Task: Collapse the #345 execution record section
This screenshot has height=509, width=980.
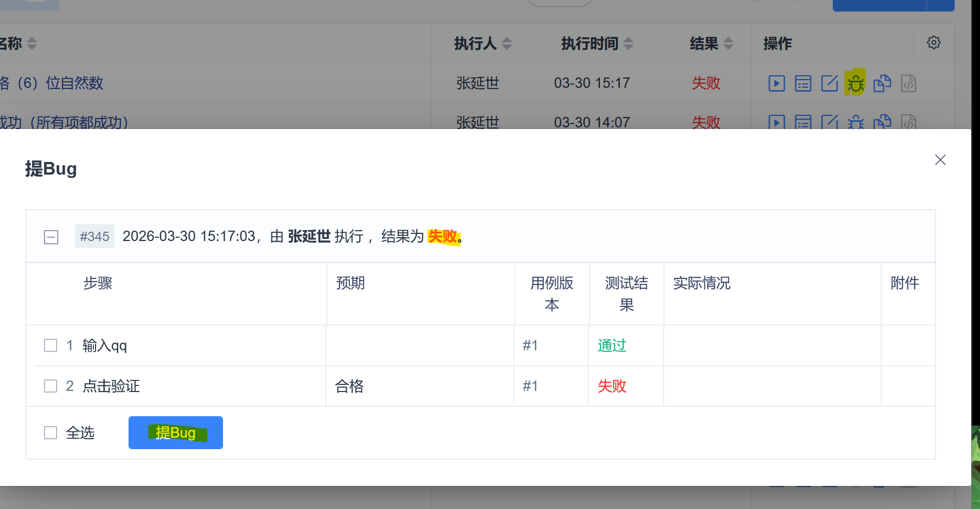Action: point(51,237)
